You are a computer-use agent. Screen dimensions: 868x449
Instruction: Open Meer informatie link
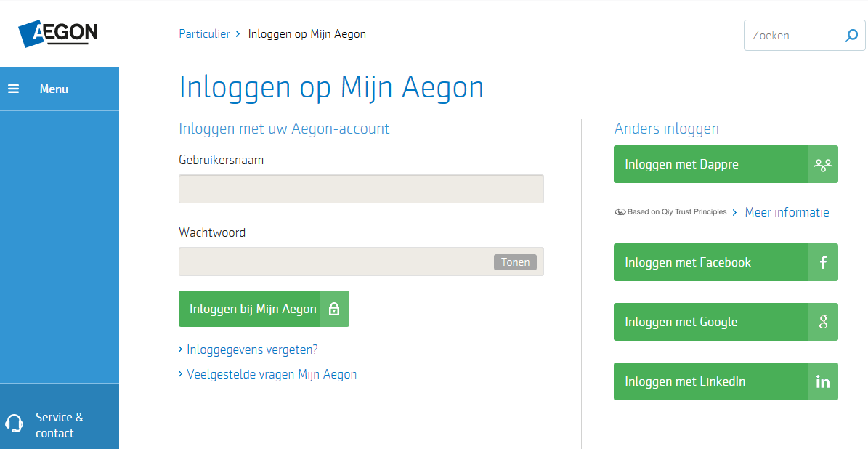787,213
